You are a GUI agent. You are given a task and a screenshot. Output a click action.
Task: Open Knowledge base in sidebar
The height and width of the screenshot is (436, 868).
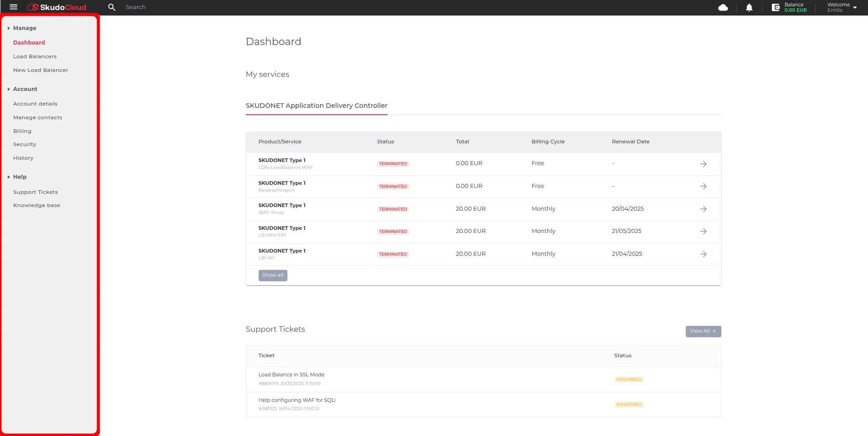[x=37, y=205]
